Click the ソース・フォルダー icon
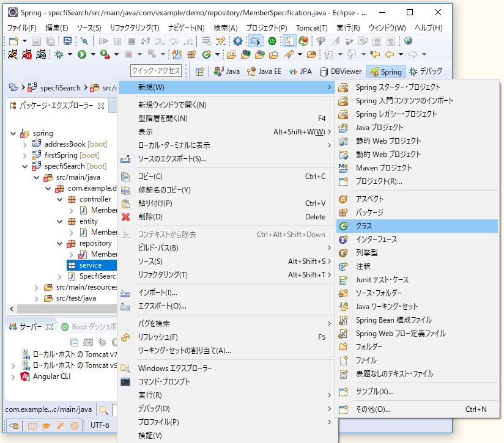The image size is (504, 443). 343,293
